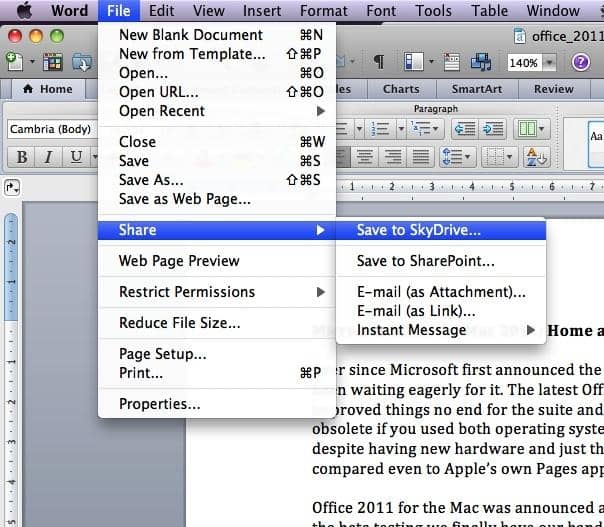Click the purple Help icon
The height and width of the screenshot is (527, 604).
(x=581, y=61)
